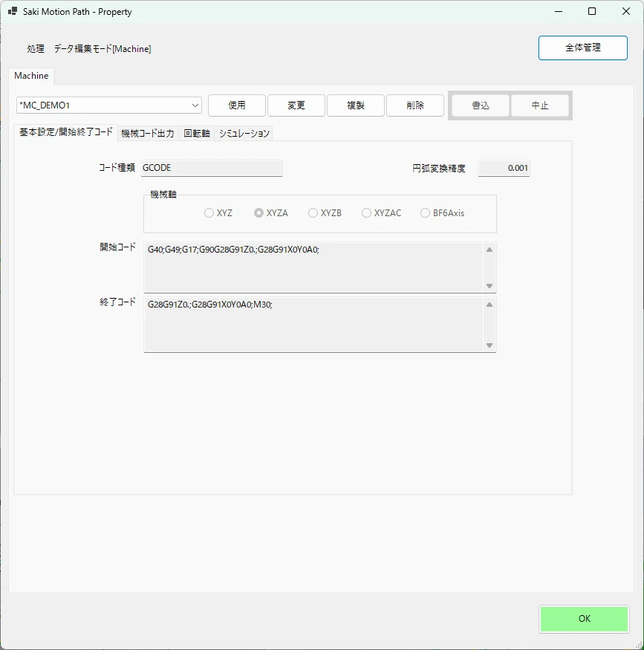Click the コード種類 GCODE field
The height and width of the screenshot is (650, 644).
pyautogui.click(x=212, y=168)
